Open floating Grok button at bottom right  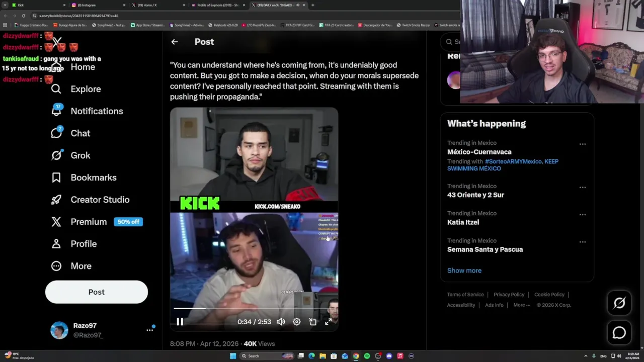[x=619, y=303]
